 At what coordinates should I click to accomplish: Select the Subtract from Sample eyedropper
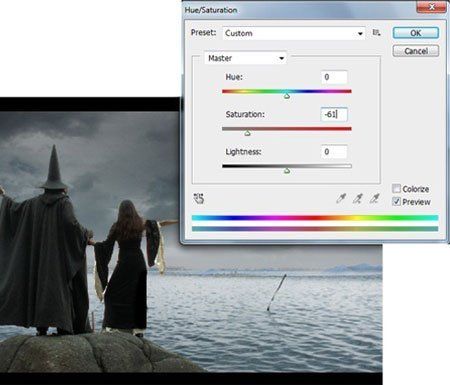point(375,198)
